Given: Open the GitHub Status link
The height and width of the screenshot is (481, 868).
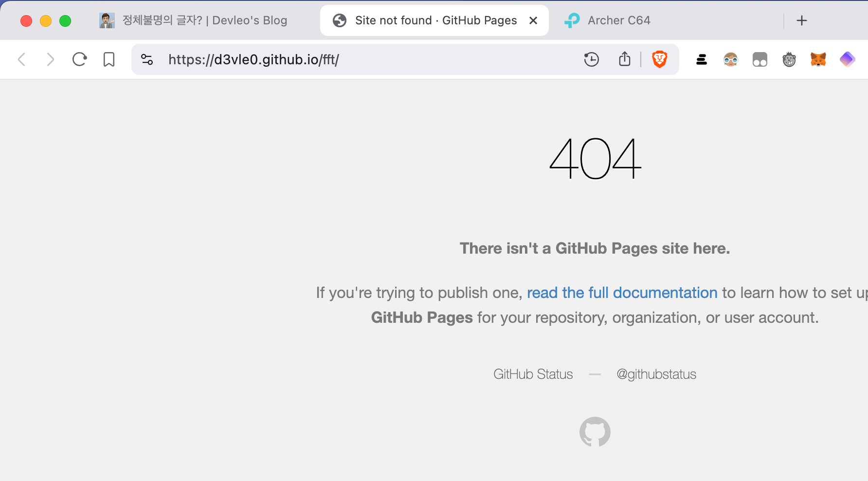Looking at the screenshot, I should tap(533, 374).
